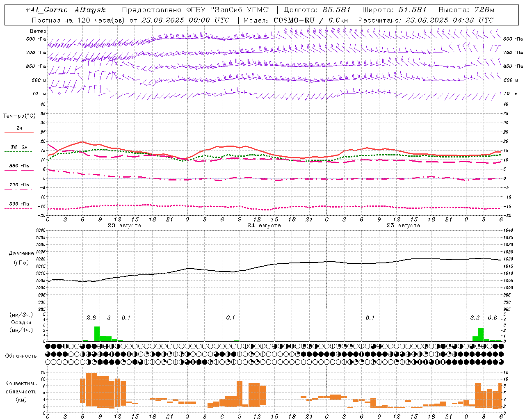Screen dimensions: 525x420
Task: Click the Td 2м legend entry
Action: tap(19, 147)
